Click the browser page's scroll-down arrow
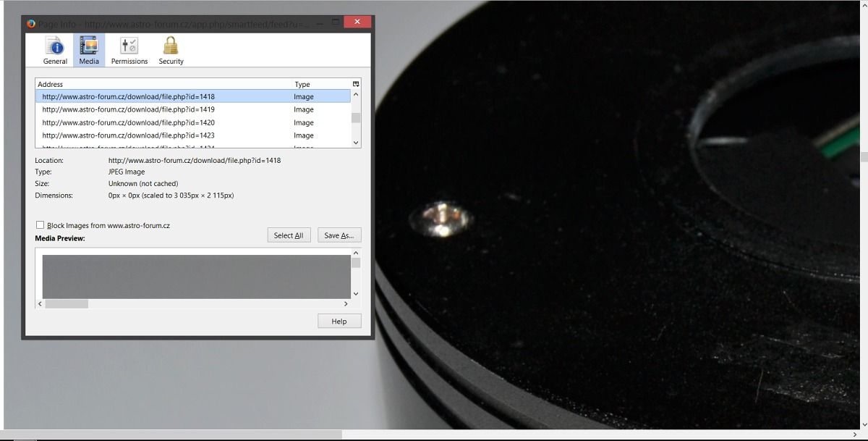The width and height of the screenshot is (868, 441). point(864,424)
